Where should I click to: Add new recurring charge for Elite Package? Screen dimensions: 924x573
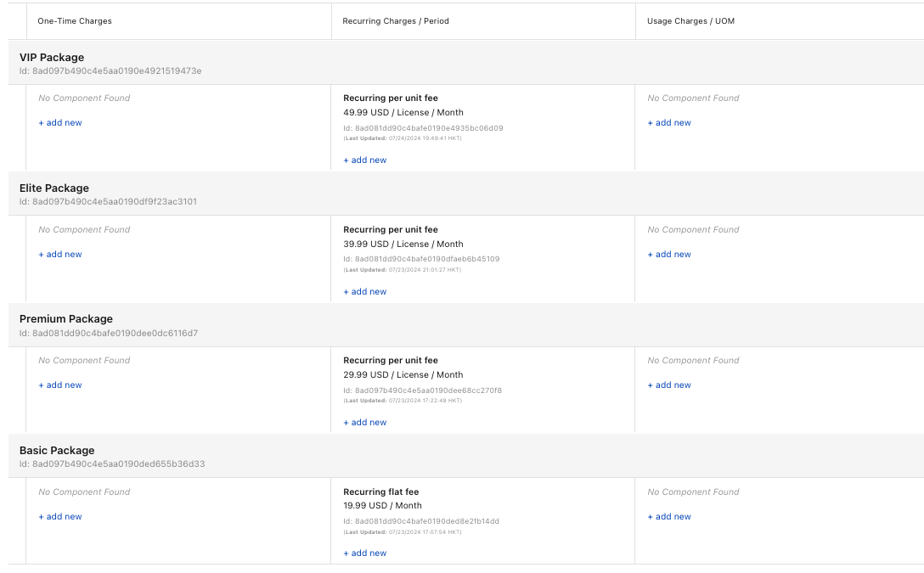[363, 291]
